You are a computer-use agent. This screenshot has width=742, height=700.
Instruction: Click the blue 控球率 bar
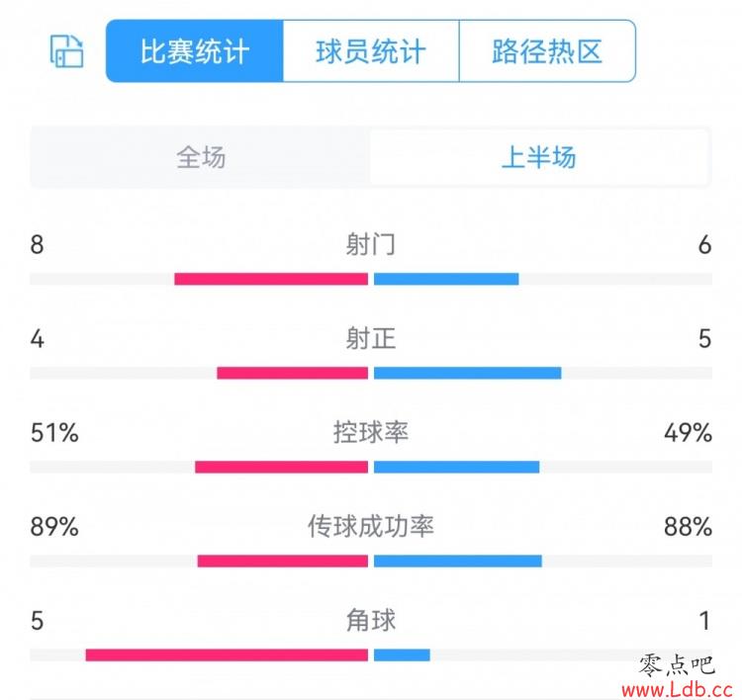[x=457, y=468]
